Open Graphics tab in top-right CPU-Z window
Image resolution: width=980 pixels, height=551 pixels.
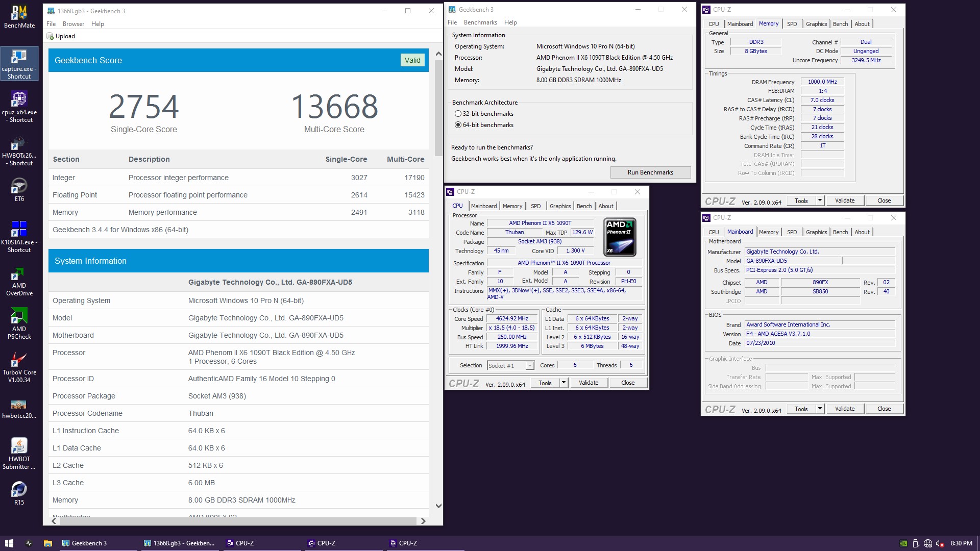(816, 24)
